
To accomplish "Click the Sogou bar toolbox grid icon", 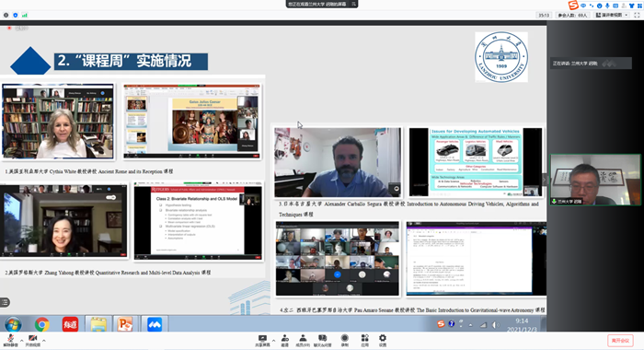I will [x=639, y=6].
